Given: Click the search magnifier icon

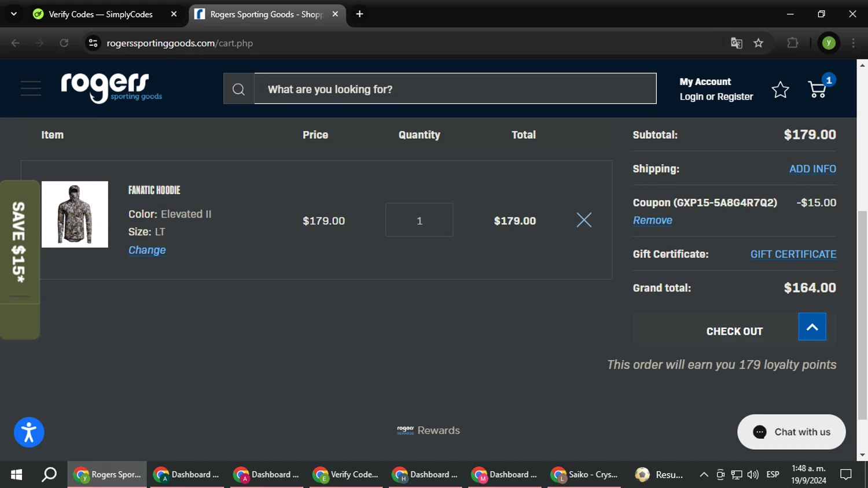Looking at the screenshot, I should coord(238,89).
